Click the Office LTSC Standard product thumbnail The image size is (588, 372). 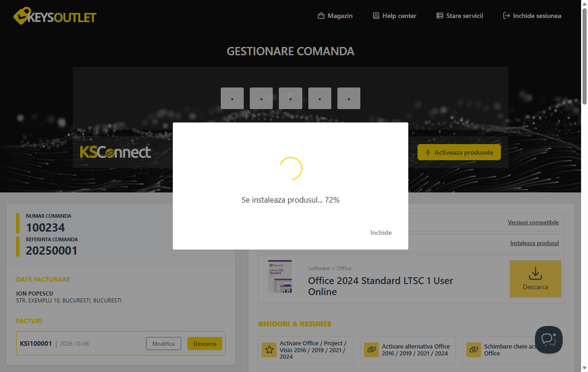point(280,277)
